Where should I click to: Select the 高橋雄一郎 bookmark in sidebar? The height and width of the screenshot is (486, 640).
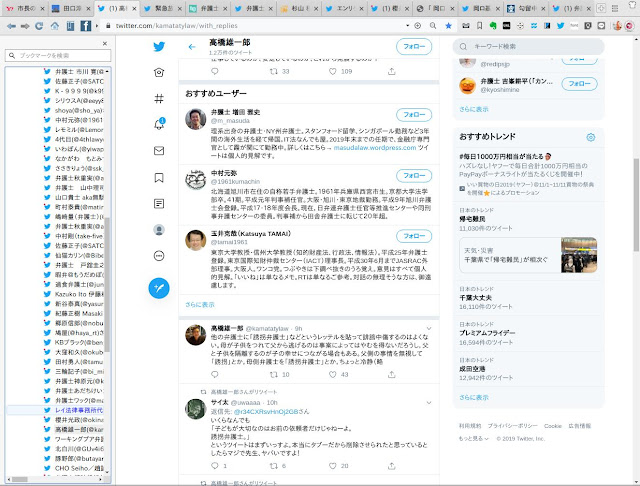pos(75,429)
